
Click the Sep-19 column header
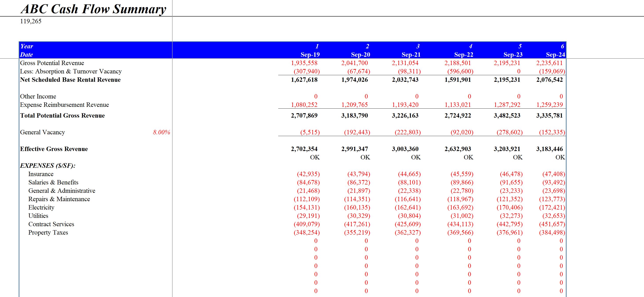311,55
